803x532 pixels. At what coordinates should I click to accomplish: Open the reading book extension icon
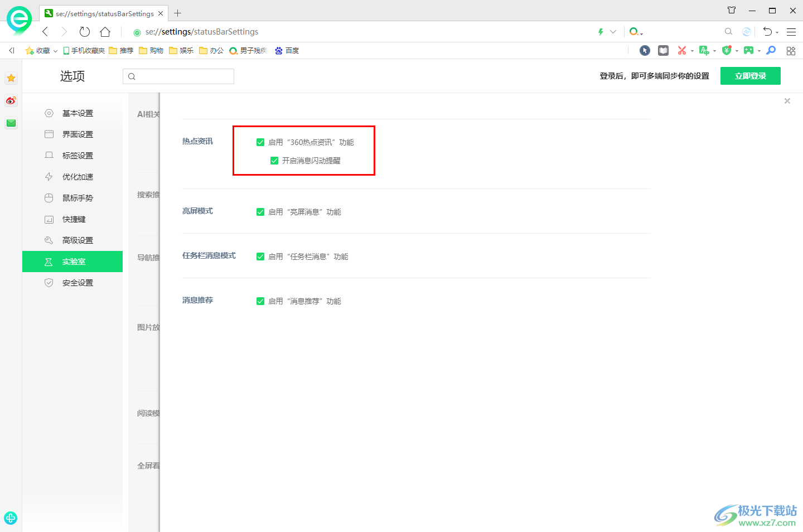(x=663, y=51)
